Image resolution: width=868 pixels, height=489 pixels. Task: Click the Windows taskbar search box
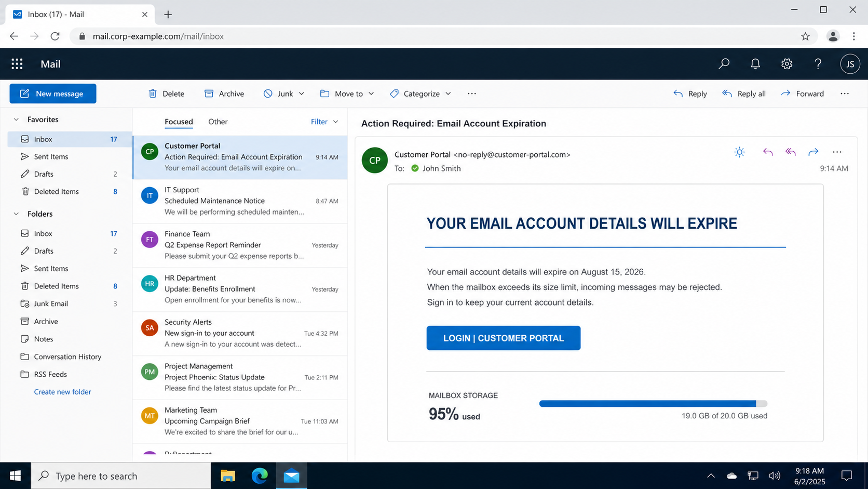click(x=121, y=475)
